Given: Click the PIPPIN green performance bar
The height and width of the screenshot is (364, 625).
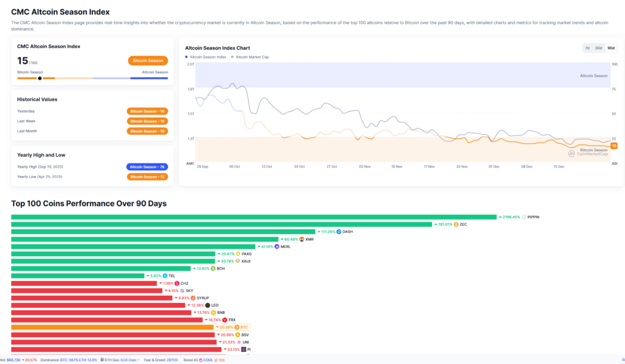Looking at the screenshot, I should [x=253, y=217].
